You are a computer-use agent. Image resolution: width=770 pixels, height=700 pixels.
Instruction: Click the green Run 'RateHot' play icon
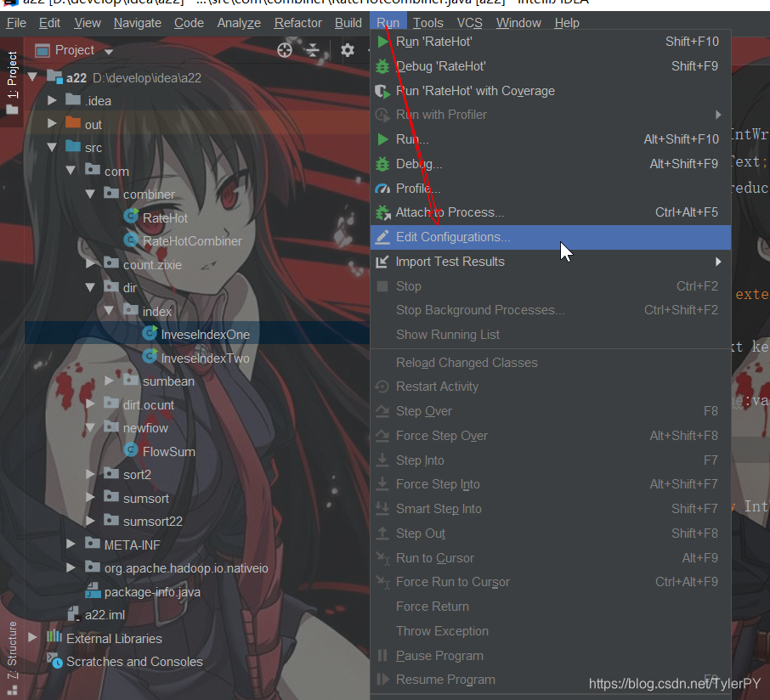point(383,42)
